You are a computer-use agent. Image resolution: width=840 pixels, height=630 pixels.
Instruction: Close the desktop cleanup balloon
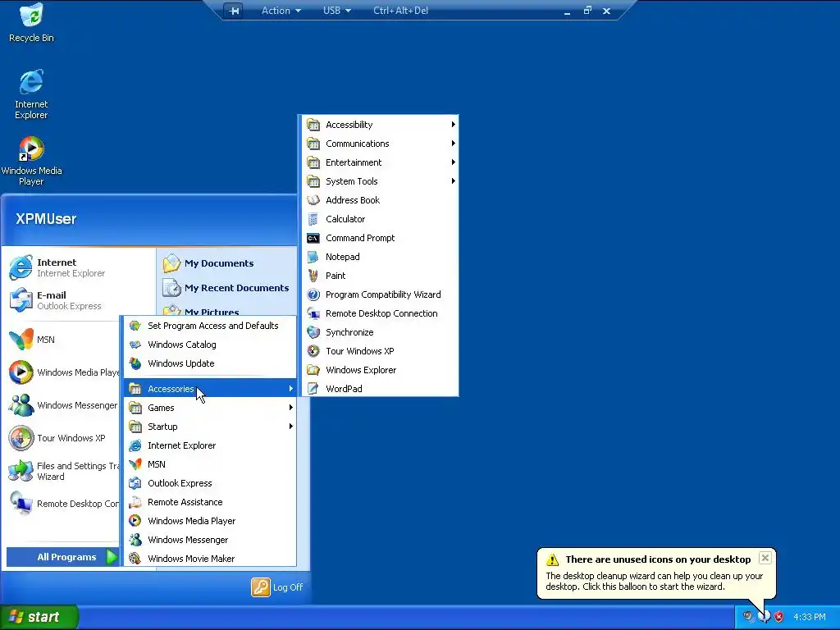click(765, 558)
